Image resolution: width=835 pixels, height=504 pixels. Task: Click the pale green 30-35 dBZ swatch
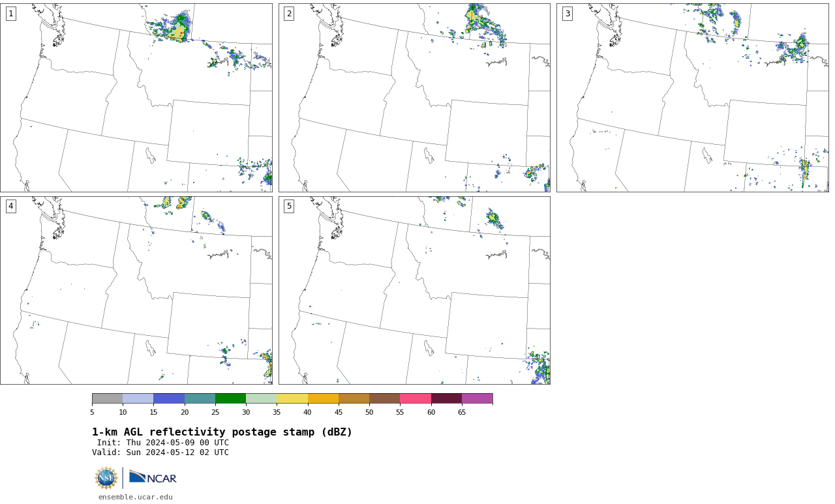tap(262, 398)
